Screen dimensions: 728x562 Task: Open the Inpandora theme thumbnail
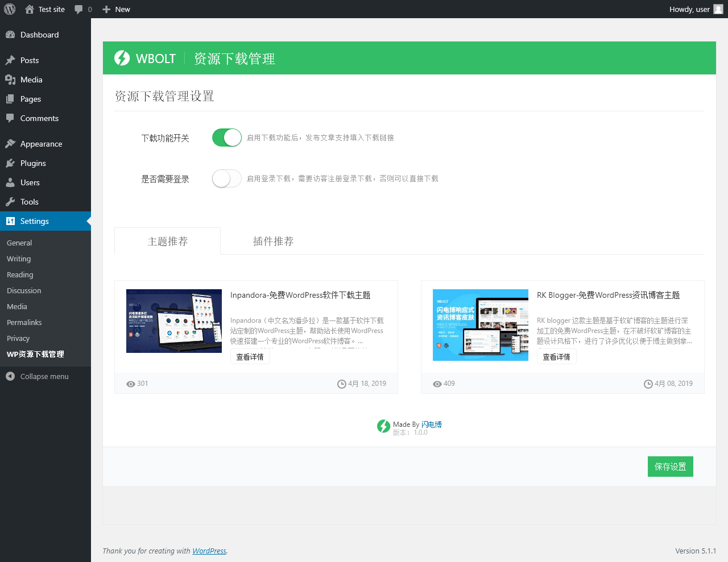pyautogui.click(x=174, y=321)
